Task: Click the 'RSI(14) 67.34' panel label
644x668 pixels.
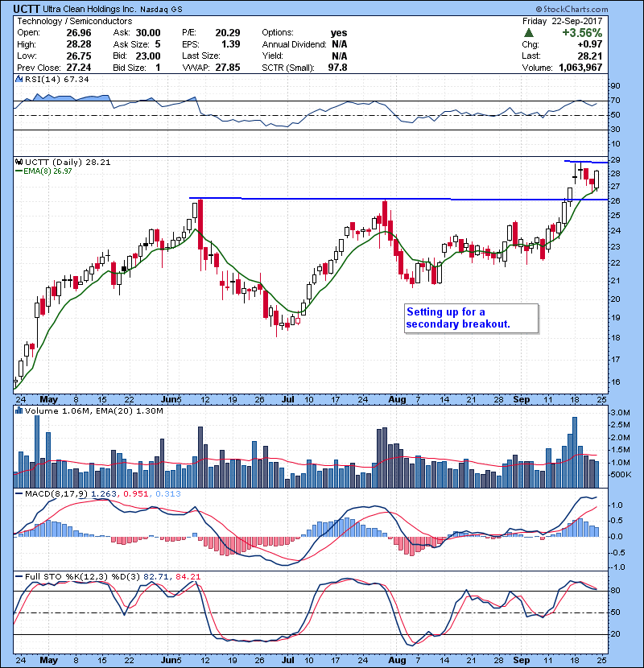Action: [x=57, y=79]
